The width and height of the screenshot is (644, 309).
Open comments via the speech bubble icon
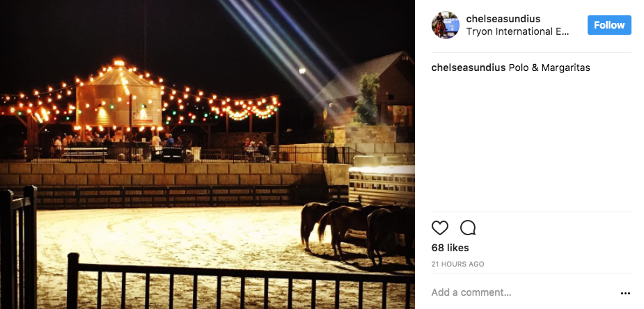pos(468,228)
